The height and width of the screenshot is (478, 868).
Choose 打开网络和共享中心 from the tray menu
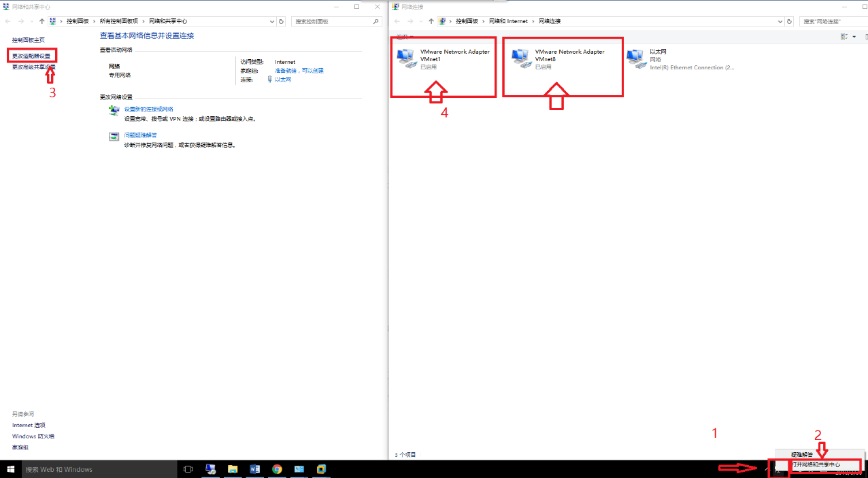point(816,464)
